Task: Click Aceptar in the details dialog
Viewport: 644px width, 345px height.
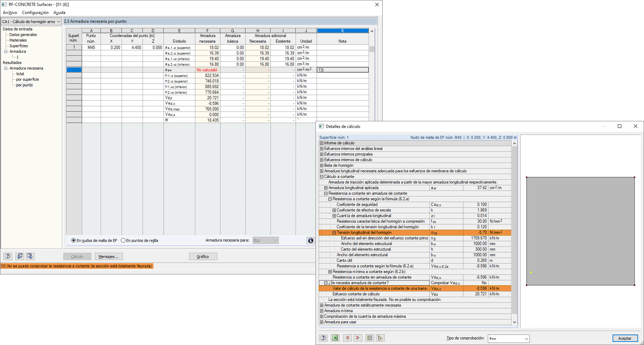Action: pos(625,338)
